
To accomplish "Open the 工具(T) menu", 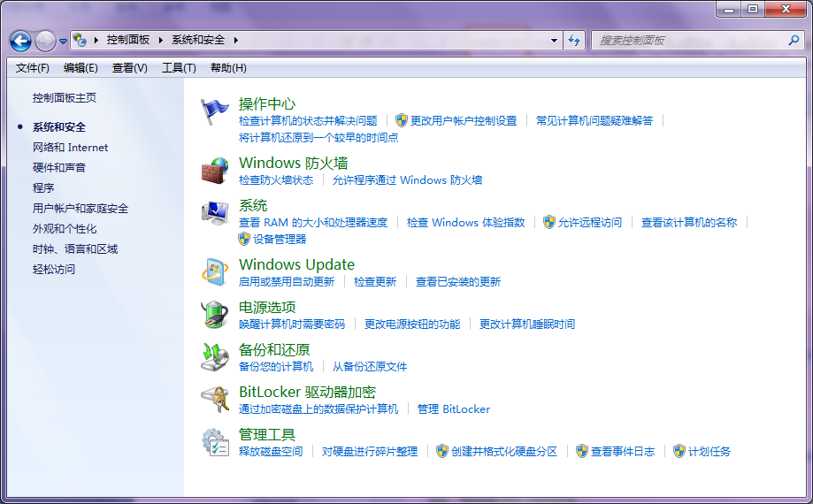I will tap(179, 68).
